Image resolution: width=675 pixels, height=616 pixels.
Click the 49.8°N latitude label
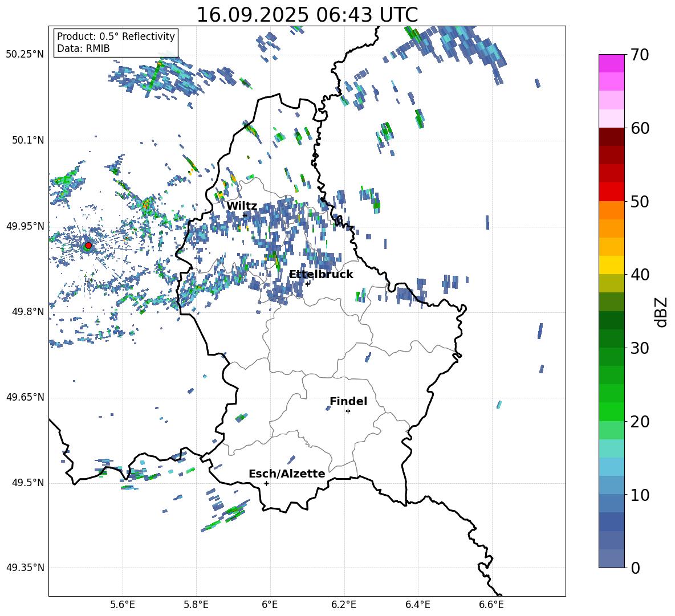(27, 312)
